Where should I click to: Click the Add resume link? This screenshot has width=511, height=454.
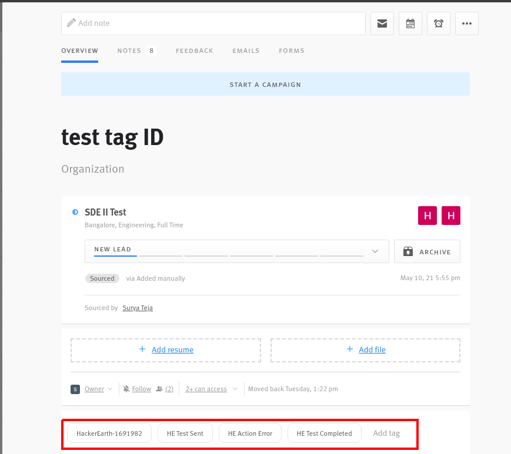pyautogui.click(x=172, y=350)
